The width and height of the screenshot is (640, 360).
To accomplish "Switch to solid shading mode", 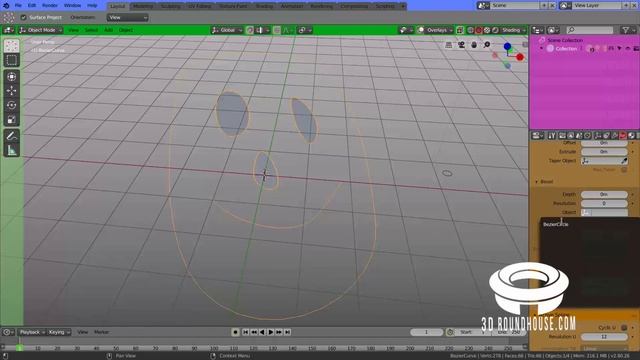I will coord(478,30).
